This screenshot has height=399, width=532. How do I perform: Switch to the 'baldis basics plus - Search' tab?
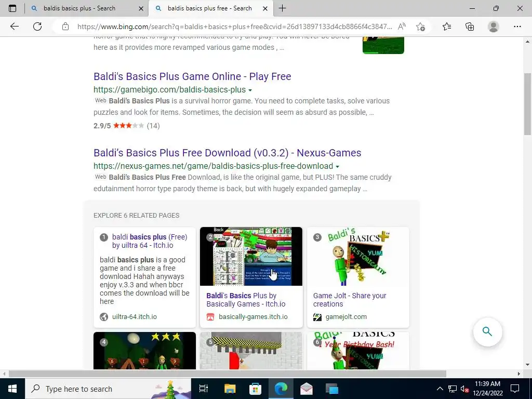coord(79,8)
